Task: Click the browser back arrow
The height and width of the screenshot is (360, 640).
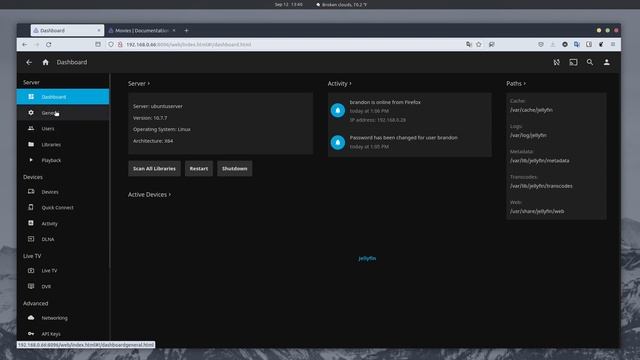Action: click(25, 44)
